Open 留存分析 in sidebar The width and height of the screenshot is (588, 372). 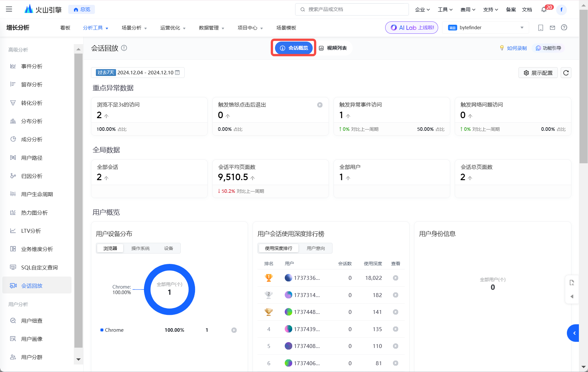pos(37,84)
